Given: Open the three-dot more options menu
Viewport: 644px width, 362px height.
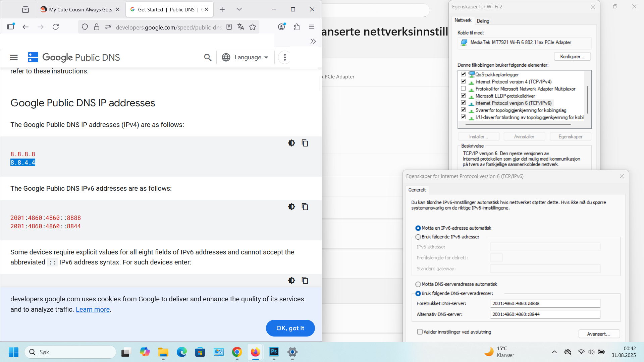Looking at the screenshot, I should click(x=285, y=57).
